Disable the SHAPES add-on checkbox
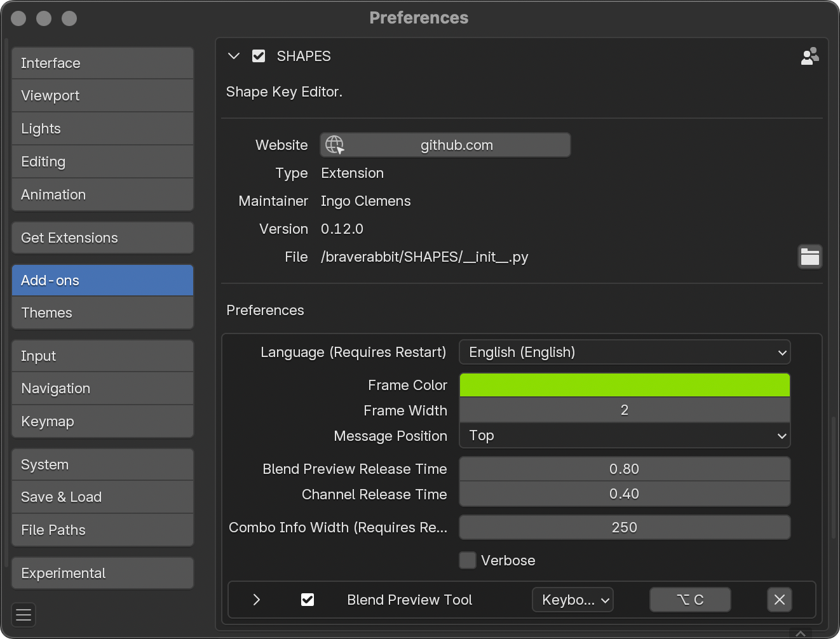Image resolution: width=840 pixels, height=639 pixels. pos(259,56)
